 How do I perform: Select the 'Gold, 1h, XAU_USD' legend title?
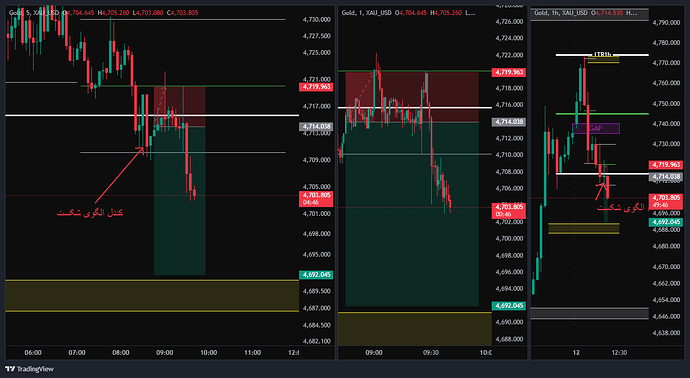click(x=561, y=13)
